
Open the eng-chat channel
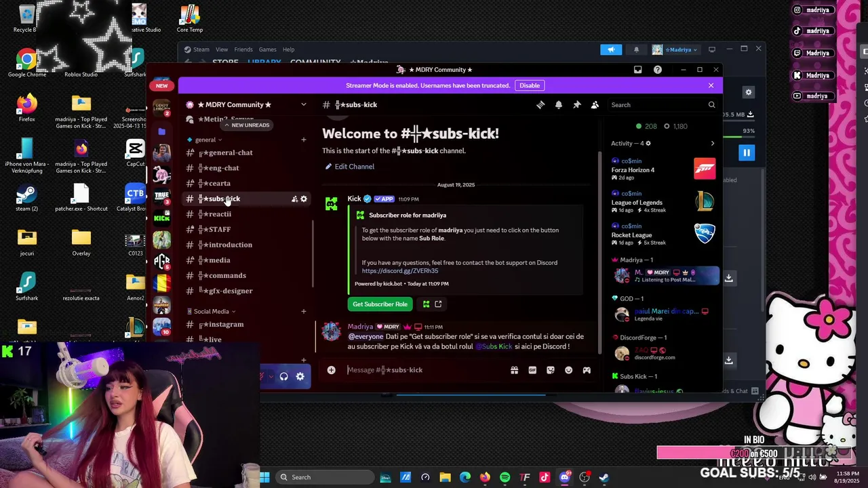point(247,168)
